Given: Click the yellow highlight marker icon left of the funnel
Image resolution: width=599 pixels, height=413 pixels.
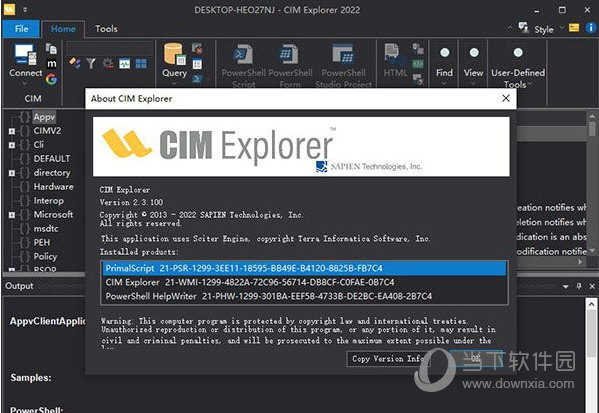Looking at the screenshot, I should (75, 63).
